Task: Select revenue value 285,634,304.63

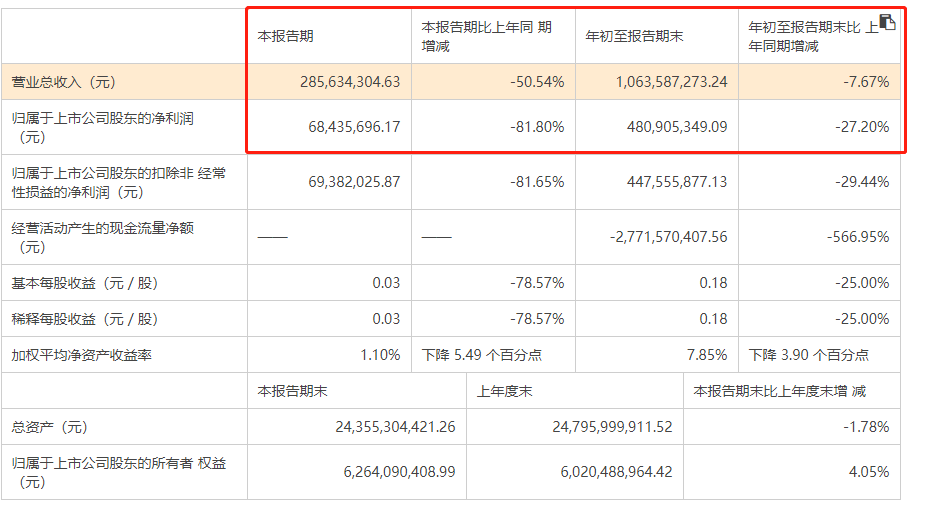Action: tap(350, 82)
